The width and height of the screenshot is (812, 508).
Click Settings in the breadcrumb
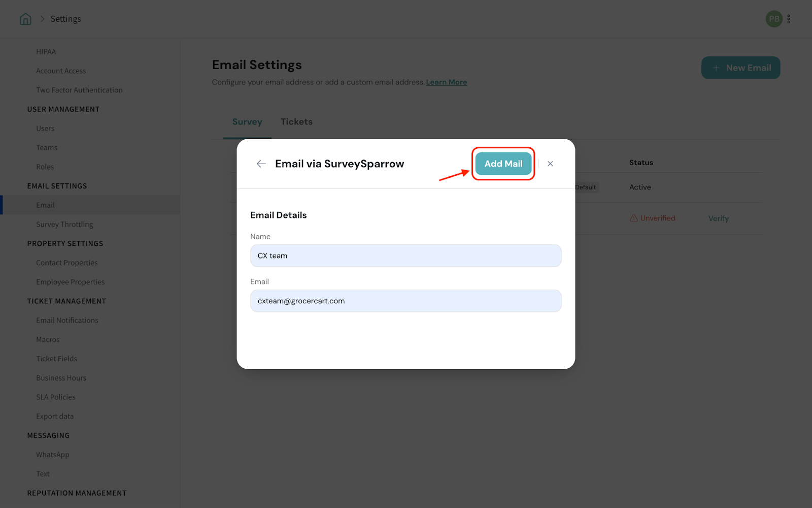[65, 19]
